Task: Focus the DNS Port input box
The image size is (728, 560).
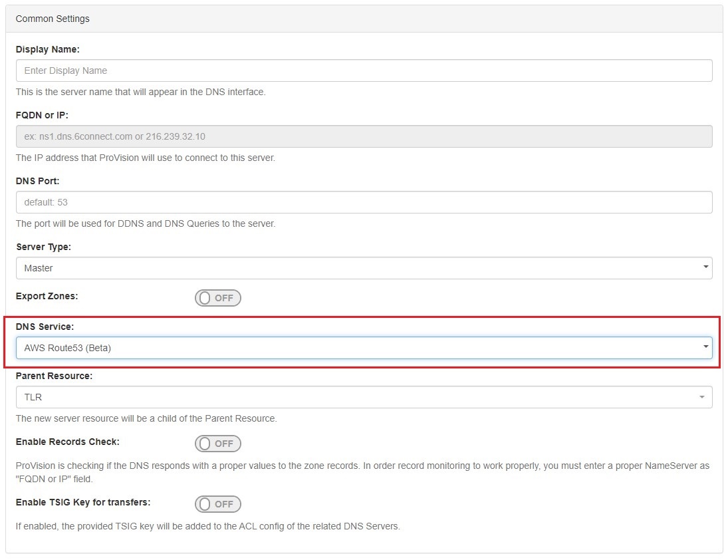Action: click(364, 202)
